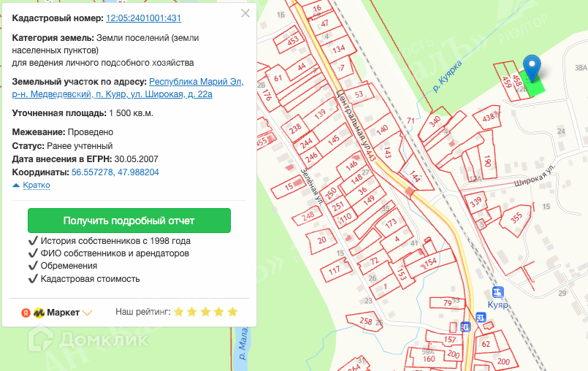Click parcel number 117 on map
Viewport: 588px width, 371px height.
click(x=334, y=270)
